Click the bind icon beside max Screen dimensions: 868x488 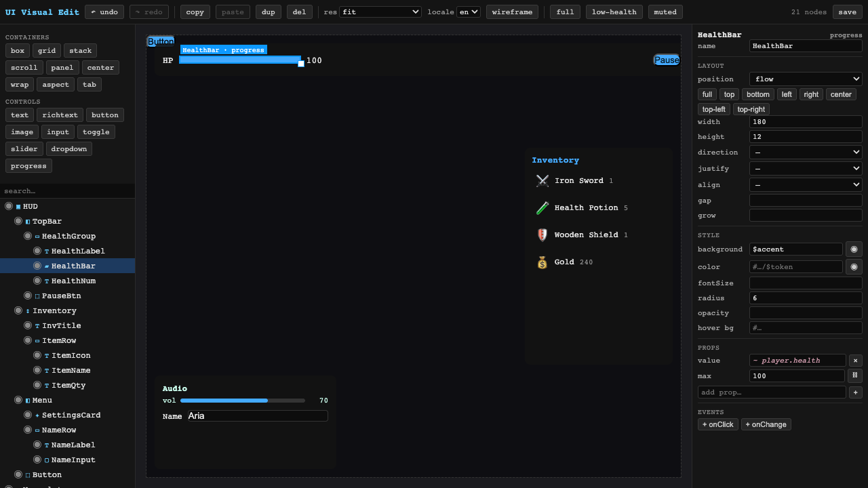point(855,375)
